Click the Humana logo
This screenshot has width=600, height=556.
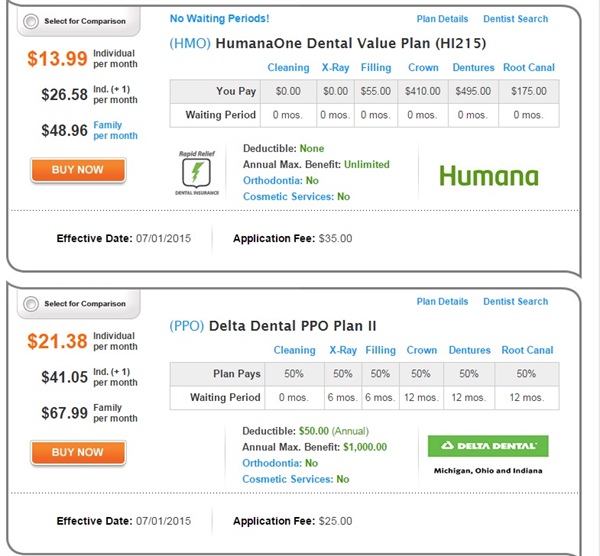489,176
